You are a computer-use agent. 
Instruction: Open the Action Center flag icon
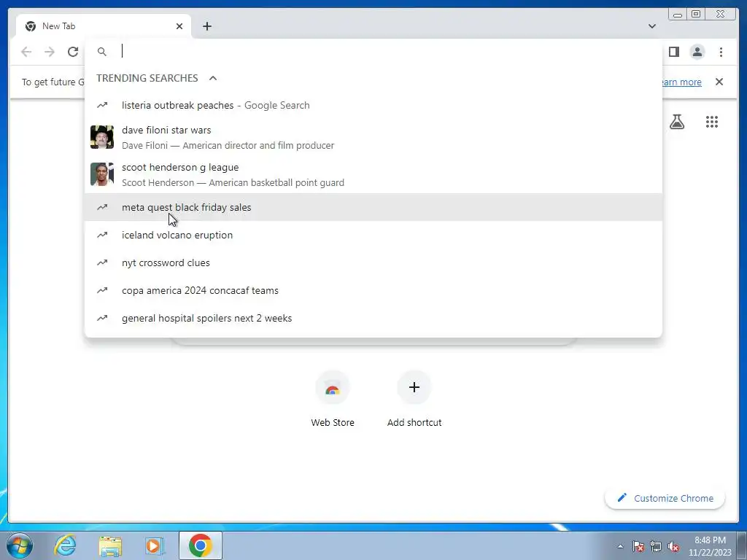click(x=638, y=546)
